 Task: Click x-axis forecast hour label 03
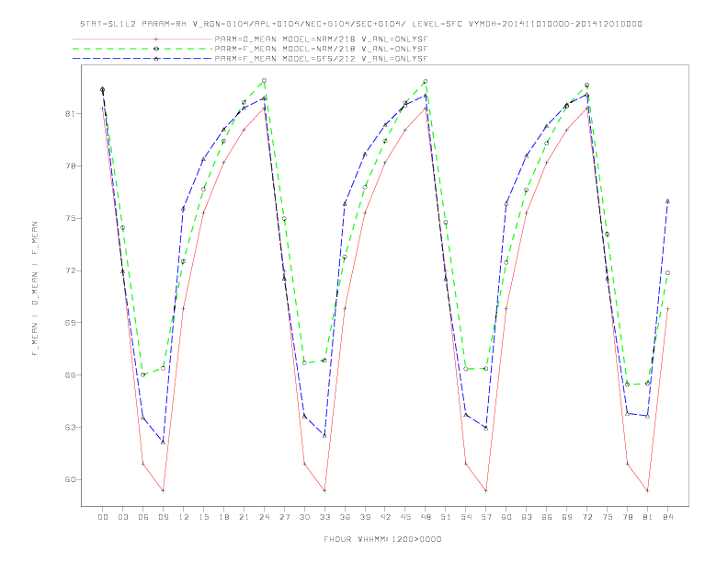[122, 517]
